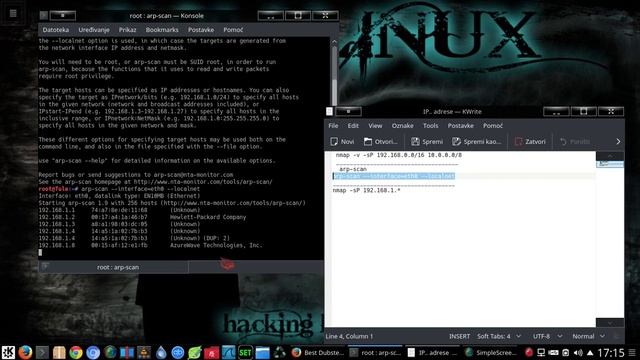
Task: Click the Poništi undo button
Action: pos(575,142)
